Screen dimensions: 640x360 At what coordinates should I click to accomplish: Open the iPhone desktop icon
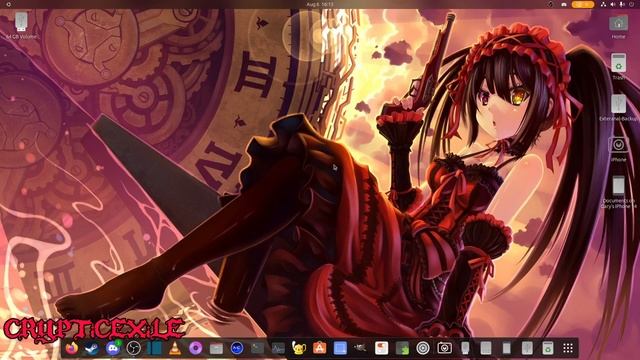[618, 149]
